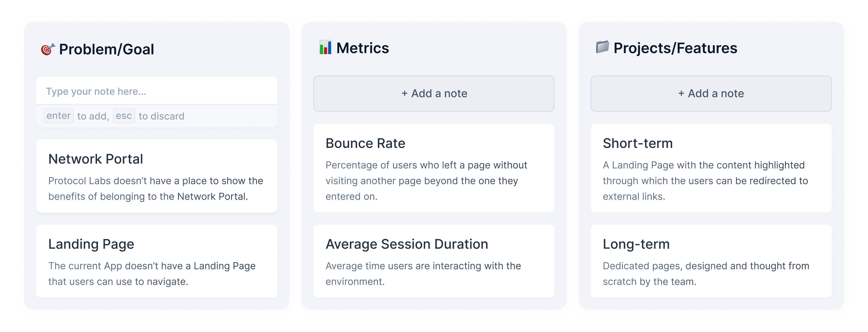The image size is (868, 332).
Task: Click the "Type your note here..." field
Action: pos(156,91)
